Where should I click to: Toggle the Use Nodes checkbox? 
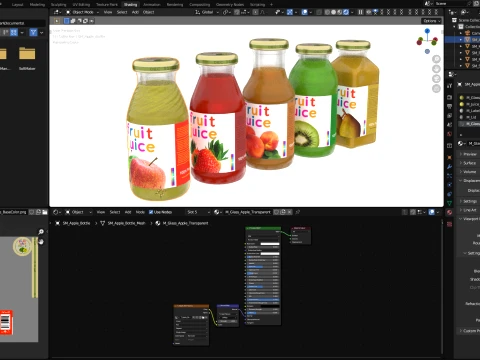pos(151,212)
